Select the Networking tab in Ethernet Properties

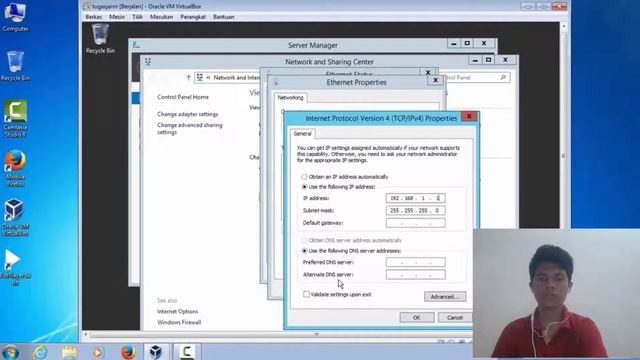click(290, 98)
